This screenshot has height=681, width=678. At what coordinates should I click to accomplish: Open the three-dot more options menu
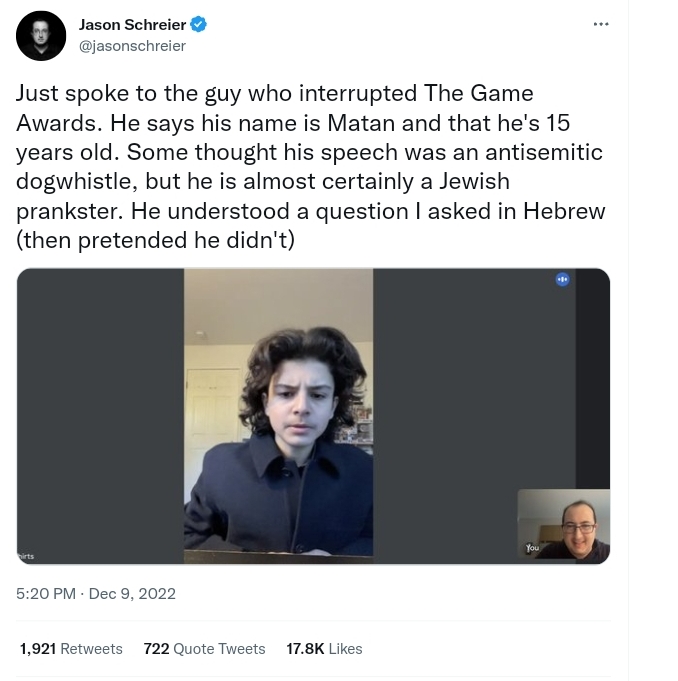point(601,24)
